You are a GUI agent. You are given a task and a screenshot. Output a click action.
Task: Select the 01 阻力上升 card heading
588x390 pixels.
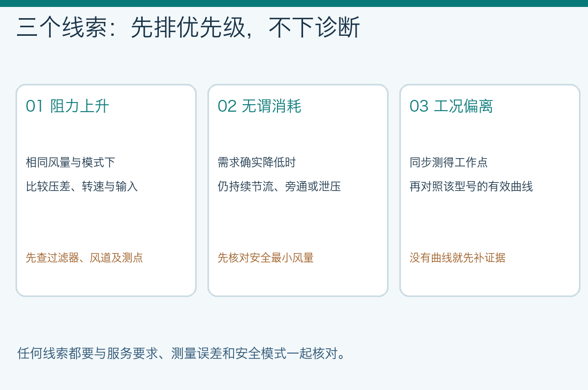(67, 106)
